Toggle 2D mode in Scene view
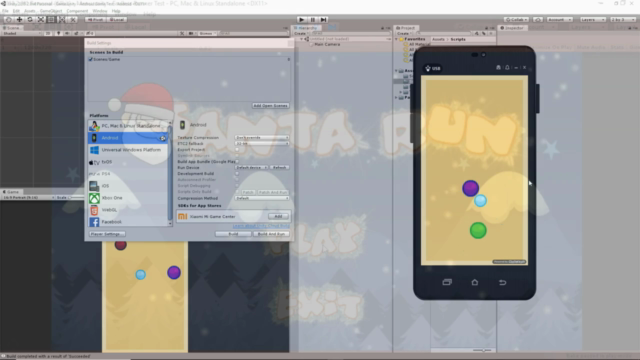The image size is (640, 360). point(48,33)
